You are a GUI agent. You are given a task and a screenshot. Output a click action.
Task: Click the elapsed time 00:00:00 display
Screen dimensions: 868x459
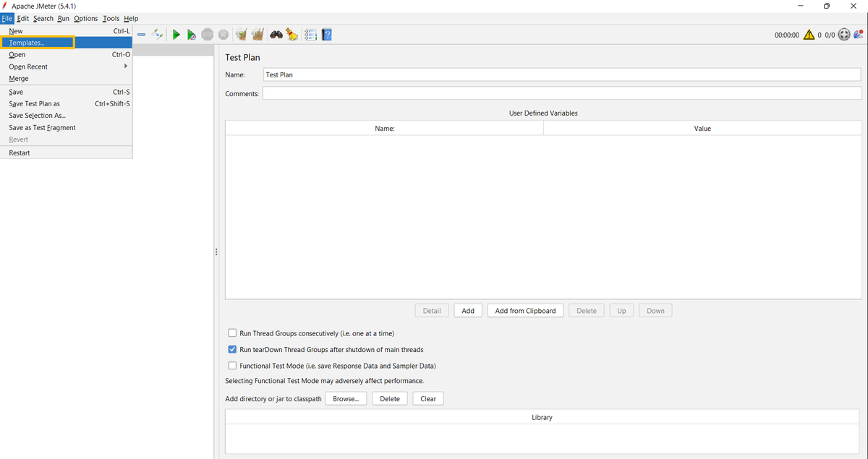click(786, 35)
